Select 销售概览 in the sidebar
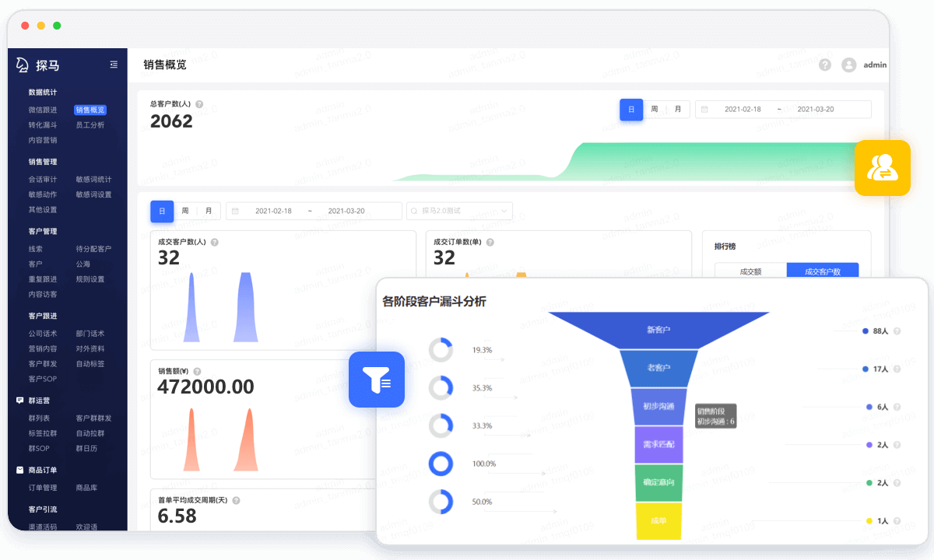Viewport: 934px width, 560px height. click(x=90, y=110)
